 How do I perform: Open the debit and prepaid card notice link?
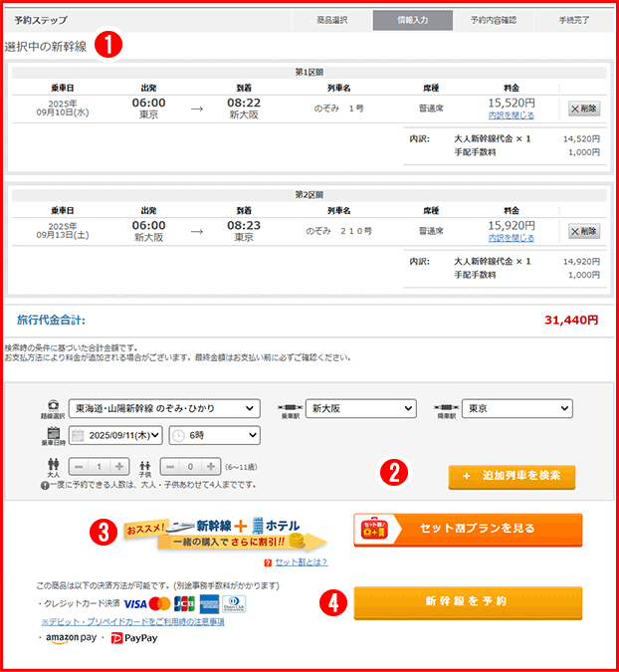pyautogui.click(x=132, y=621)
